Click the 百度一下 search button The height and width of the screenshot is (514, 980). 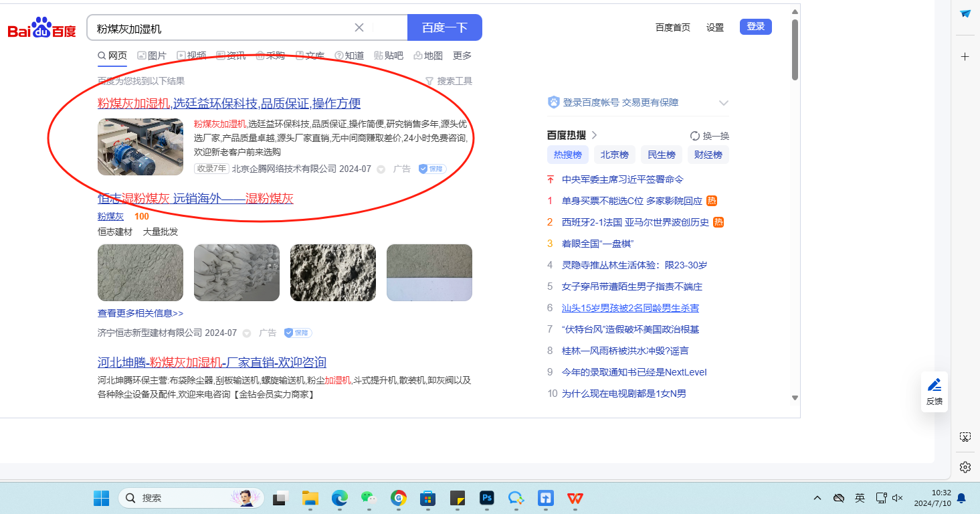click(444, 27)
